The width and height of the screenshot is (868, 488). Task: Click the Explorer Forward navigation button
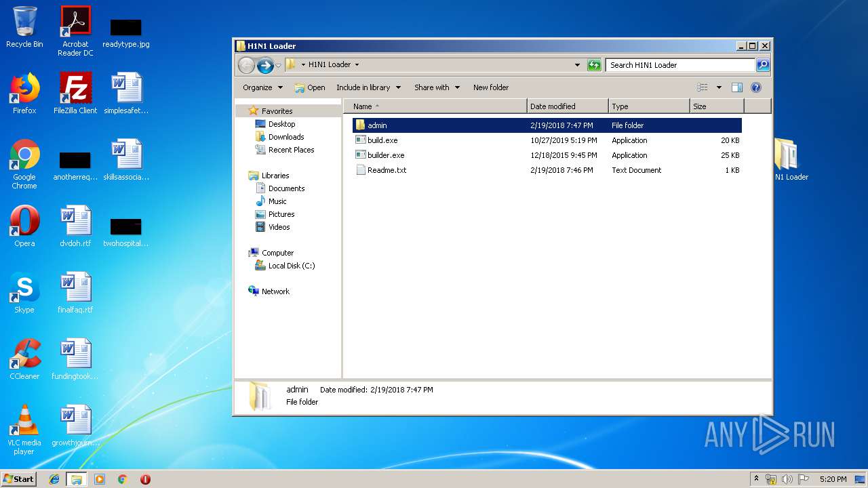coord(265,65)
